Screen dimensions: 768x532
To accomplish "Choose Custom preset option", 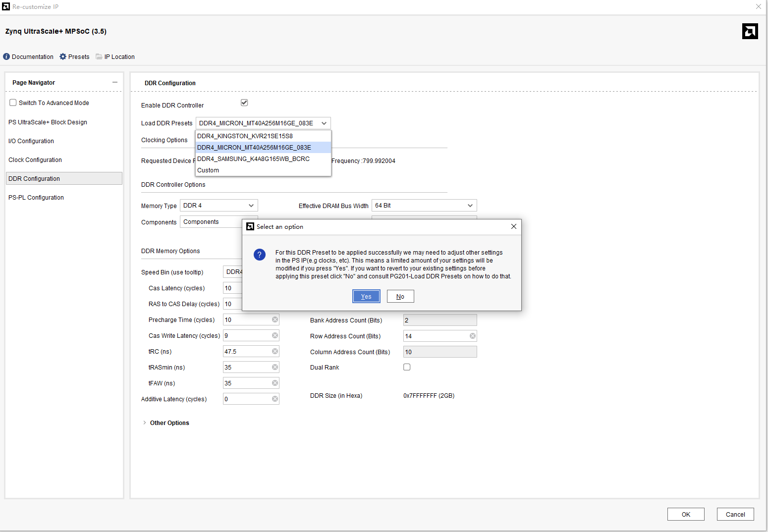I will [x=263, y=170].
